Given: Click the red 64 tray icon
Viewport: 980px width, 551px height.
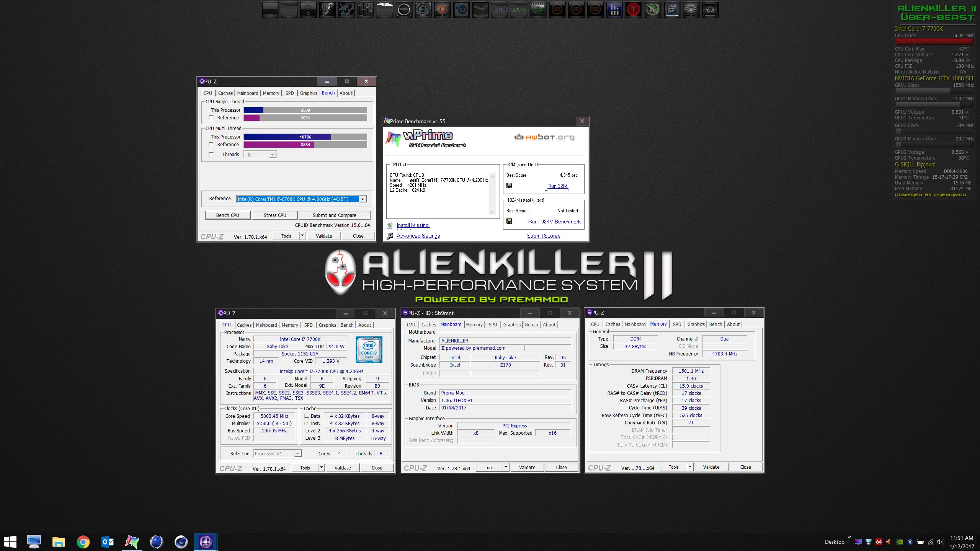Looking at the screenshot, I should (879, 542).
